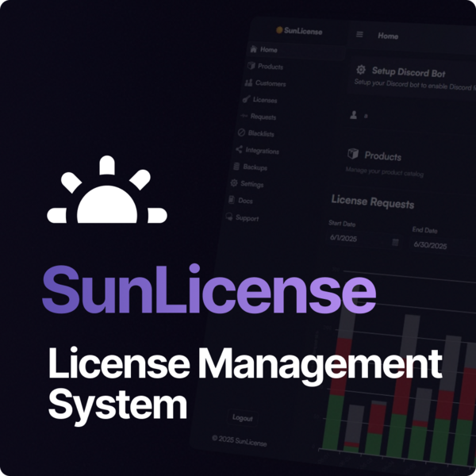Click the user profile avatar icon
The width and height of the screenshot is (476, 476).
(x=353, y=115)
